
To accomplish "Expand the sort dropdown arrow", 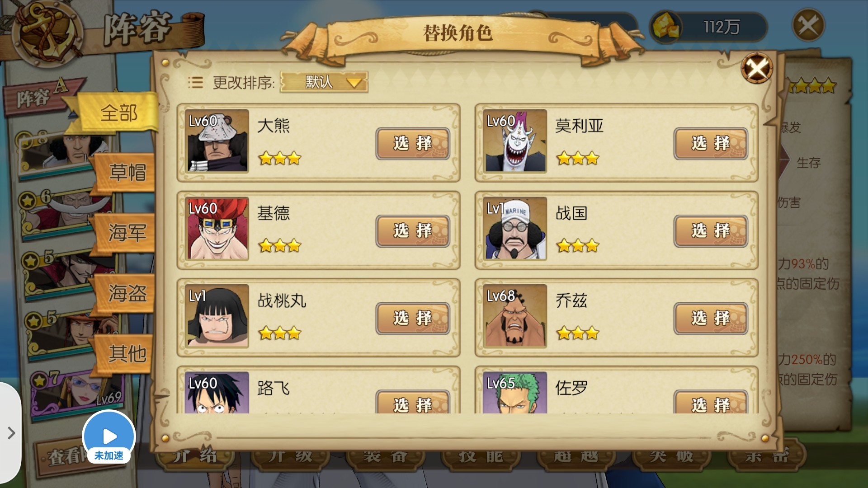I will (x=354, y=83).
